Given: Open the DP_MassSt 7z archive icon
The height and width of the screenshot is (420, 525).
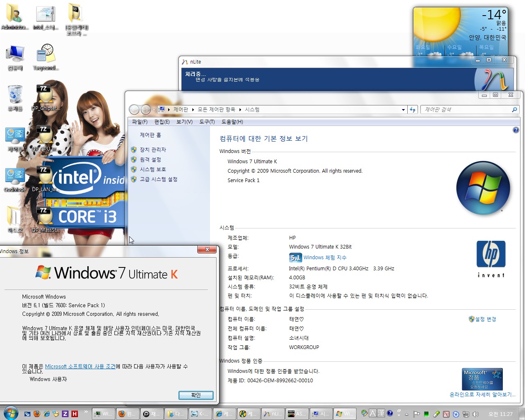Looking at the screenshot, I should (x=46, y=220).
